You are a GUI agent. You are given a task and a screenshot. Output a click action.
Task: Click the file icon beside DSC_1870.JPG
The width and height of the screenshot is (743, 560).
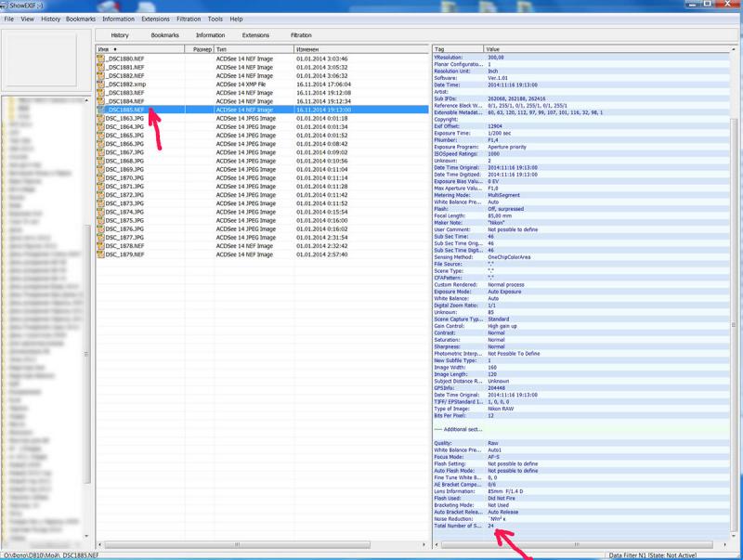100,178
